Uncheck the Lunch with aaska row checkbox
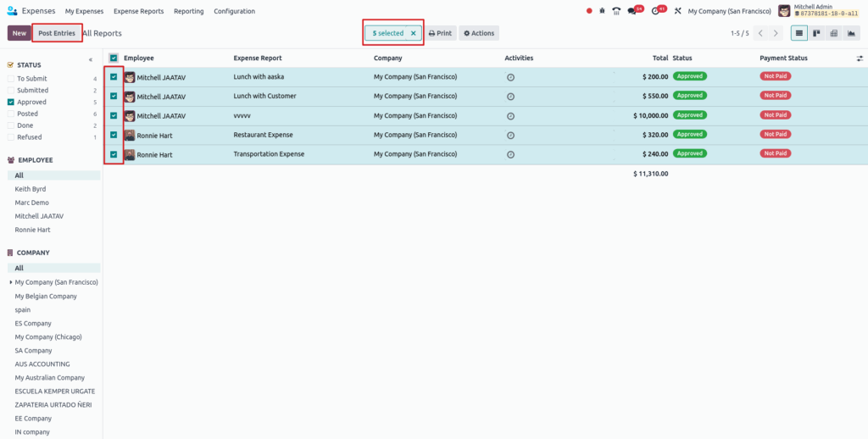This screenshot has width=868, height=439. 114,76
